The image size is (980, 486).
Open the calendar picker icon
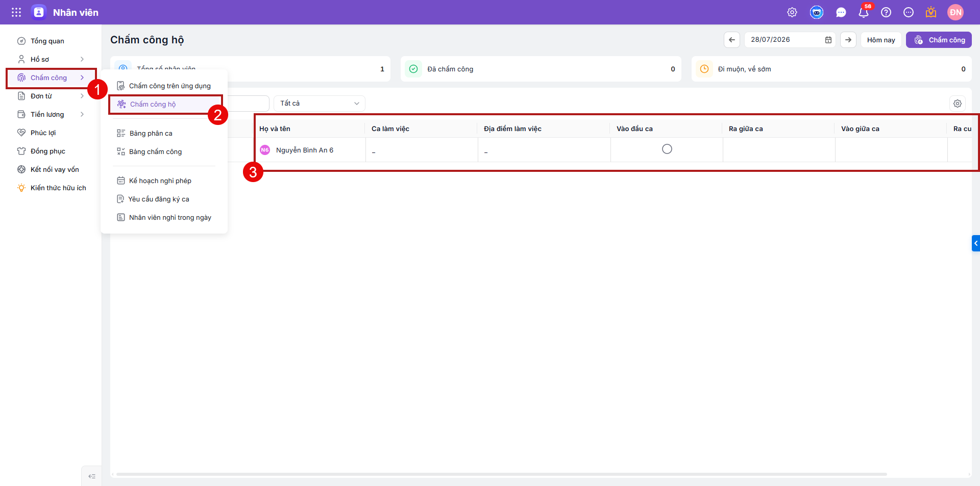point(828,40)
